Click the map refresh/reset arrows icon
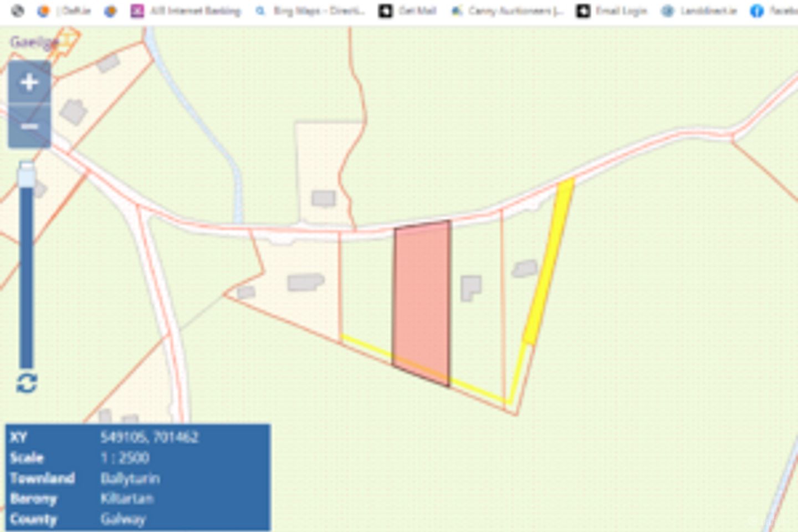Image resolution: width=798 pixels, height=532 pixels. (x=27, y=383)
